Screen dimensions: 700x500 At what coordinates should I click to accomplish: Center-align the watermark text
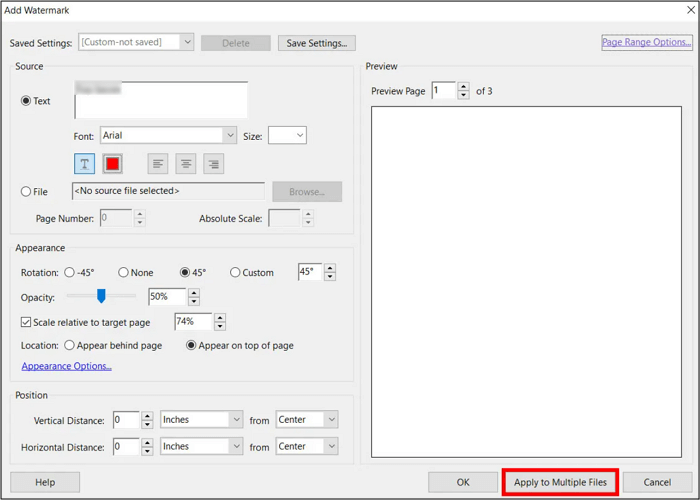pos(185,163)
